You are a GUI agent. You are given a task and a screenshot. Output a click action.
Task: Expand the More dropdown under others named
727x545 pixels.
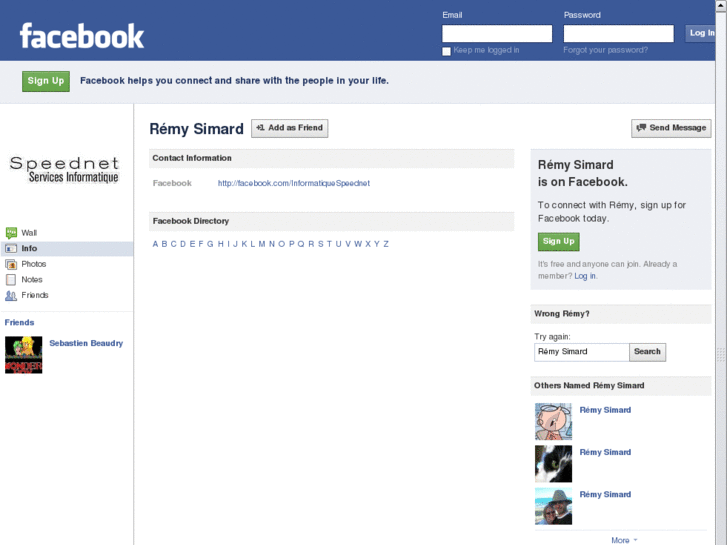click(x=624, y=540)
